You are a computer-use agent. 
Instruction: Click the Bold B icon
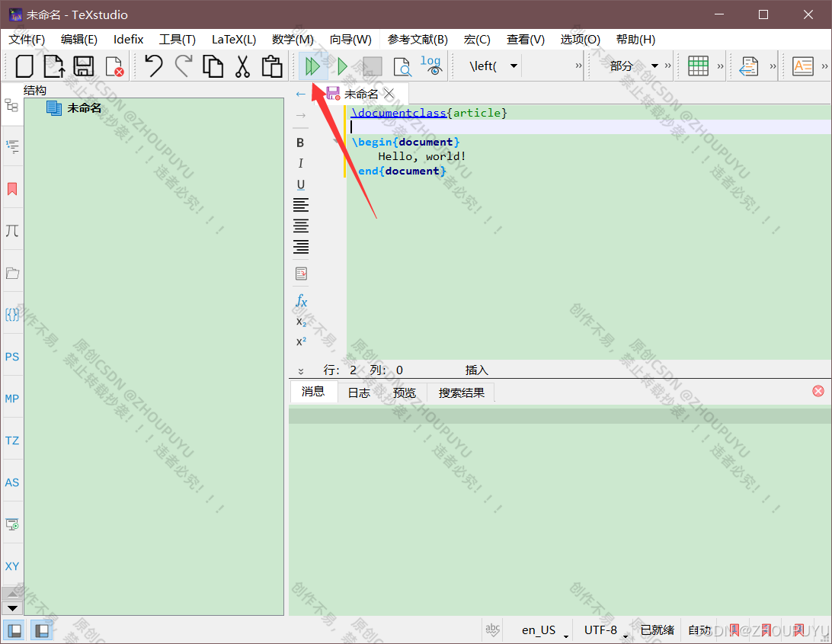(x=300, y=143)
